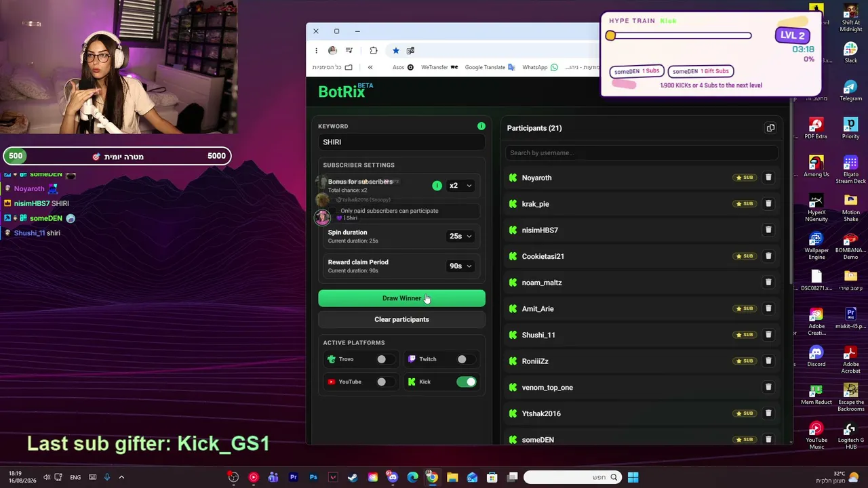Open Elgato Stream Deck desktop shortcut

(851, 170)
